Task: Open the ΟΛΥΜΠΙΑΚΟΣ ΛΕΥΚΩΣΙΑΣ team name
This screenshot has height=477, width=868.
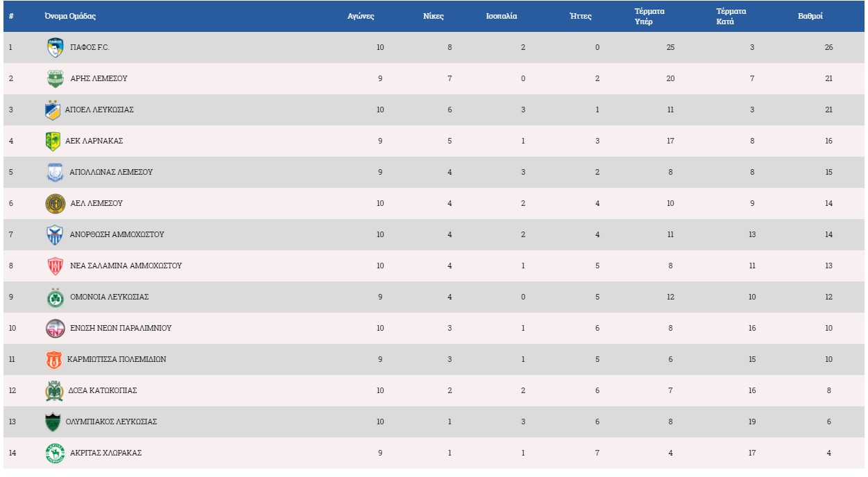Action: point(111,422)
